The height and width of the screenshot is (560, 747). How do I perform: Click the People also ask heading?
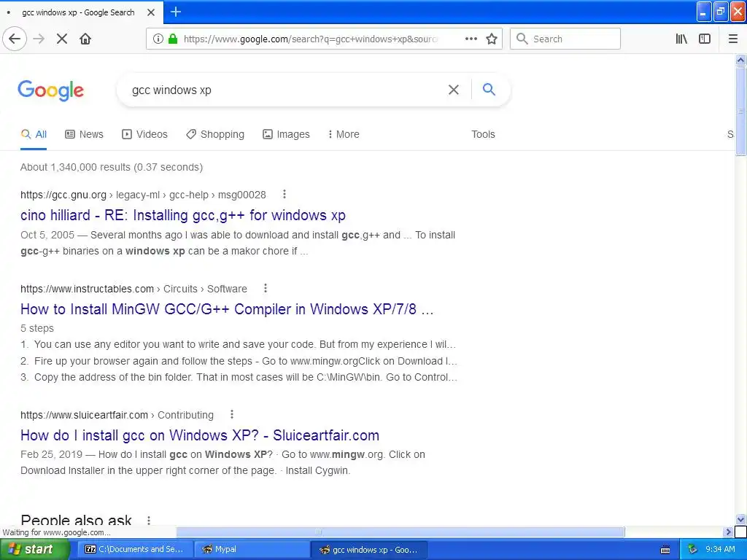(x=76, y=519)
